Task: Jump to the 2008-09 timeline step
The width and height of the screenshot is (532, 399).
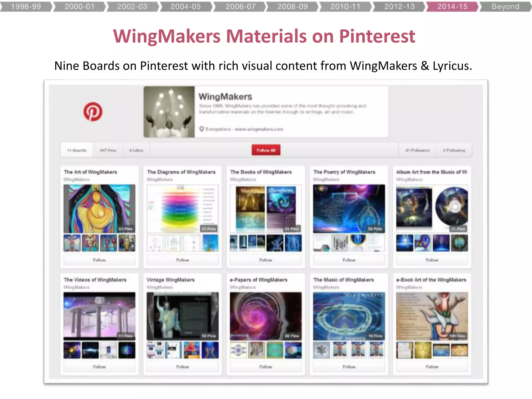Action: coord(292,6)
